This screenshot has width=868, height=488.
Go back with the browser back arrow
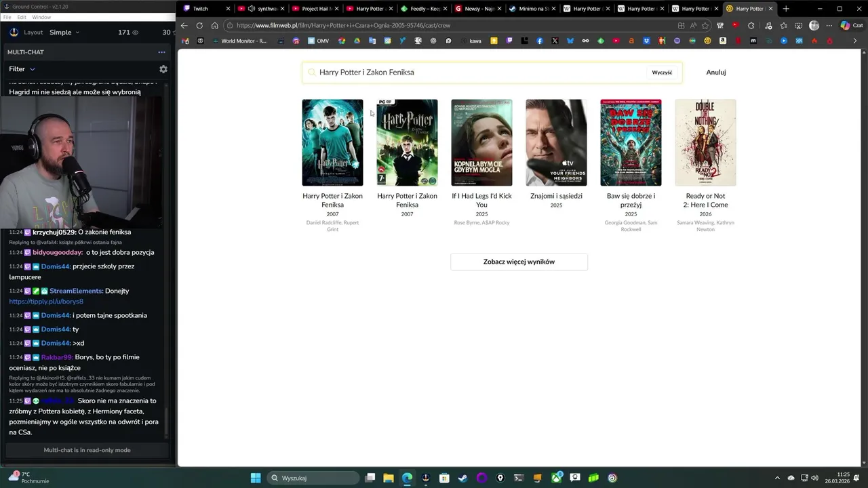[x=184, y=26]
